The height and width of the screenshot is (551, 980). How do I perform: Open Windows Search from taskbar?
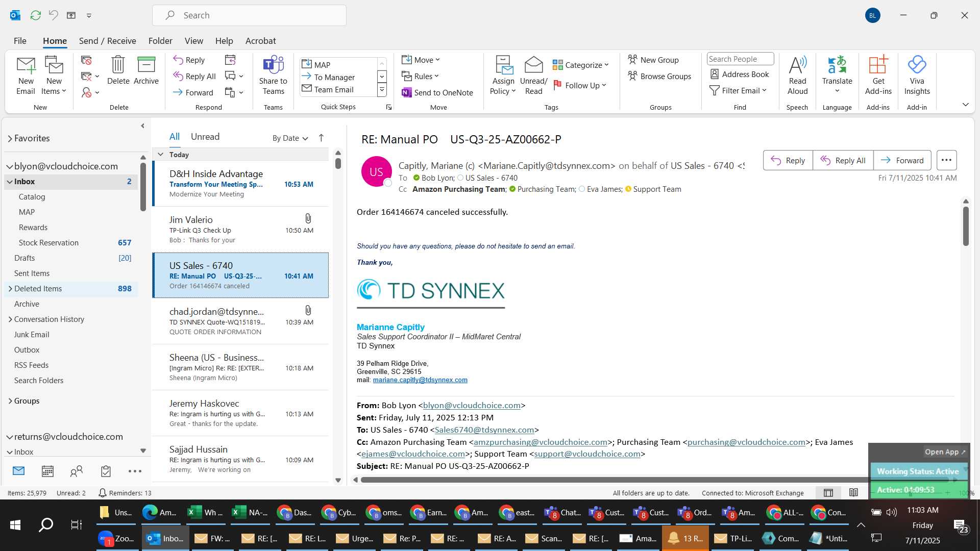(x=46, y=524)
